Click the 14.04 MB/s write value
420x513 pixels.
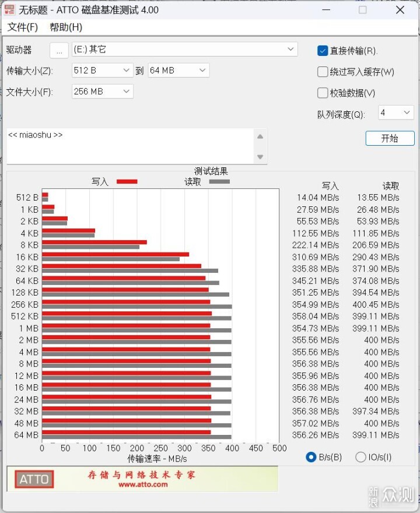pos(318,198)
